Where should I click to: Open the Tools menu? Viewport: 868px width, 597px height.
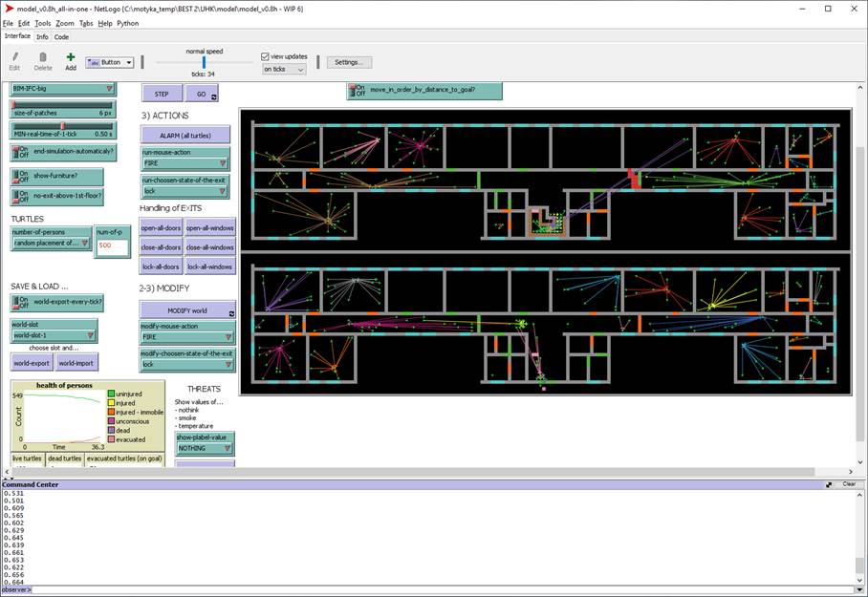(42, 23)
